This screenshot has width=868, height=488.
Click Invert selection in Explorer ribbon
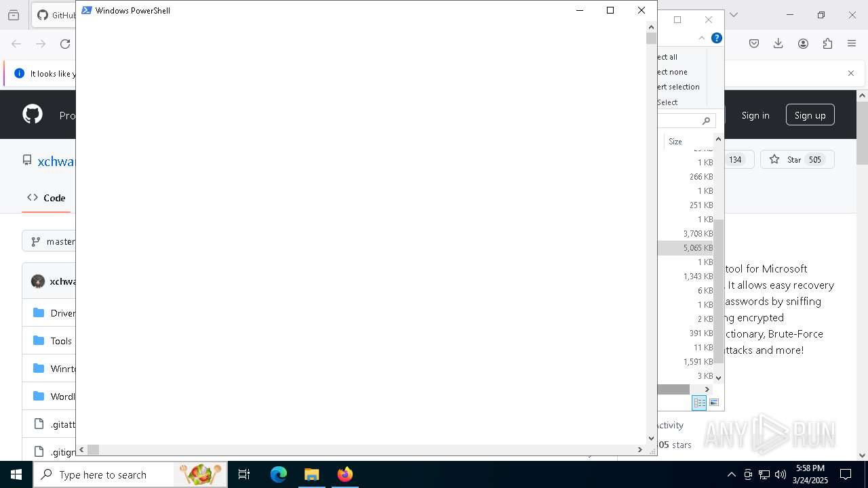679,87
